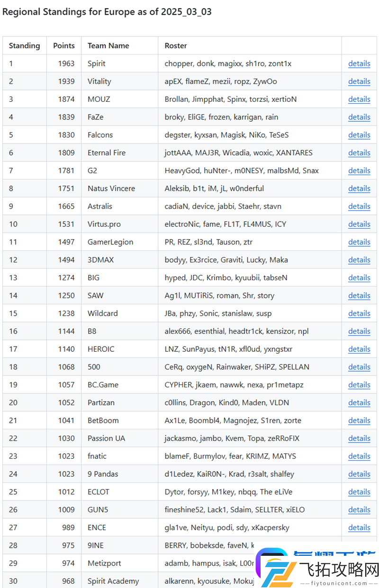Image resolution: width=379 pixels, height=588 pixels.
Task: Open details link for 9 Pandas
Action: [359, 474]
